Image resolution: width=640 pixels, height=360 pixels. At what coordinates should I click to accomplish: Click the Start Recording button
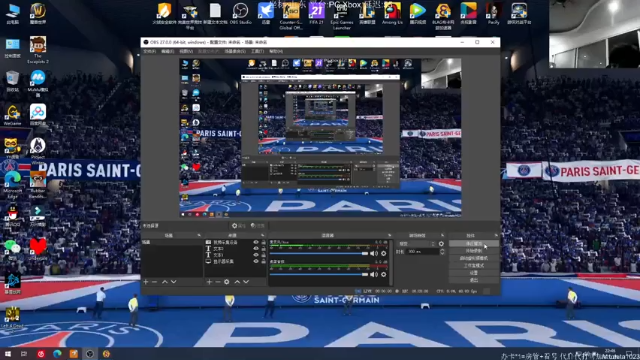tap(473, 251)
